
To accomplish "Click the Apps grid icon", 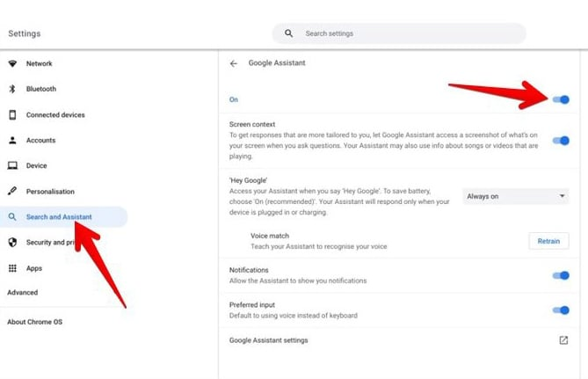I will tap(12, 268).
